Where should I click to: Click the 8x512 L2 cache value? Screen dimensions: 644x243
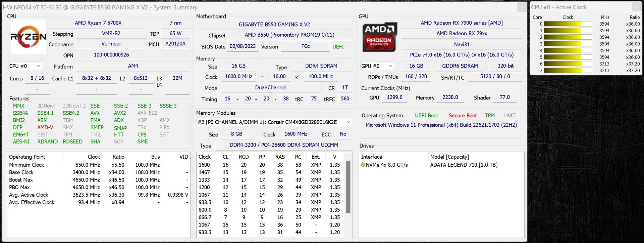tap(141, 78)
